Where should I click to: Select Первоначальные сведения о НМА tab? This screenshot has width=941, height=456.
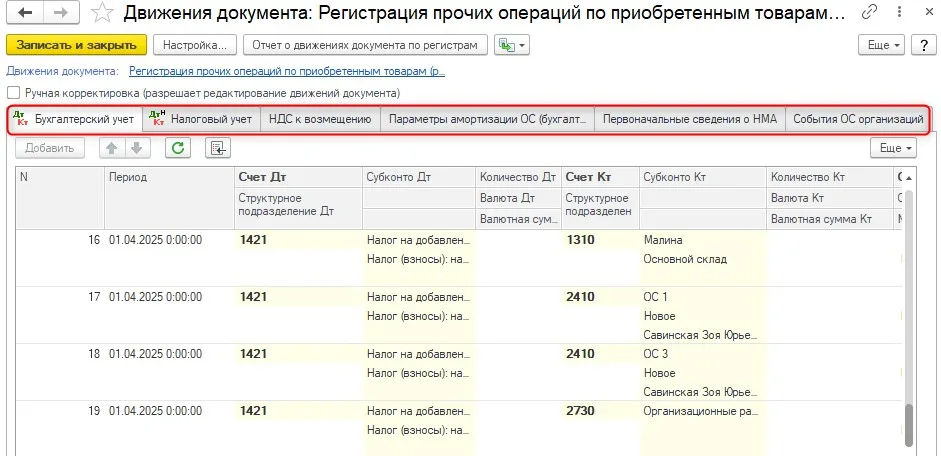pyautogui.click(x=690, y=119)
